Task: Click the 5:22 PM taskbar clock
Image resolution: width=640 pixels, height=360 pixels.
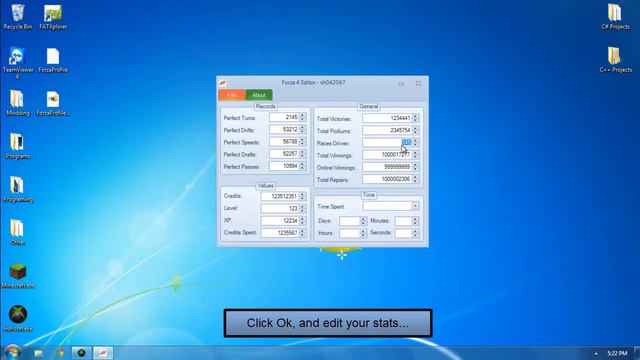Action: [x=617, y=353]
